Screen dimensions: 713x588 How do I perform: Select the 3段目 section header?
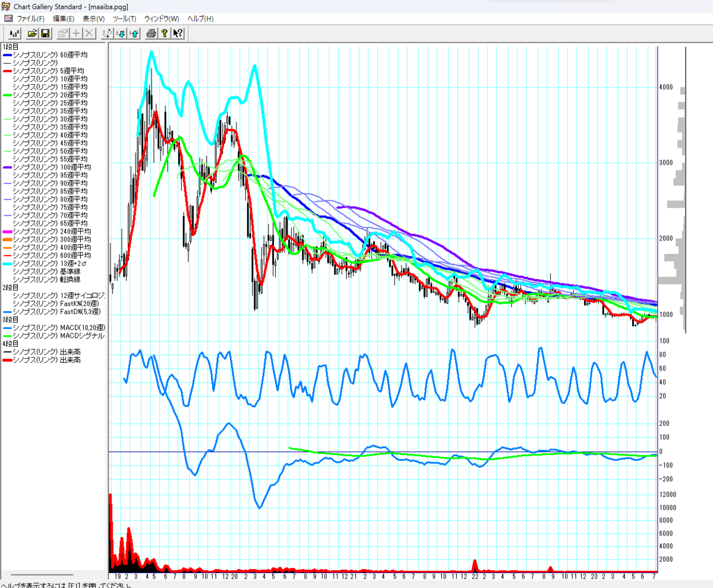click(11, 320)
